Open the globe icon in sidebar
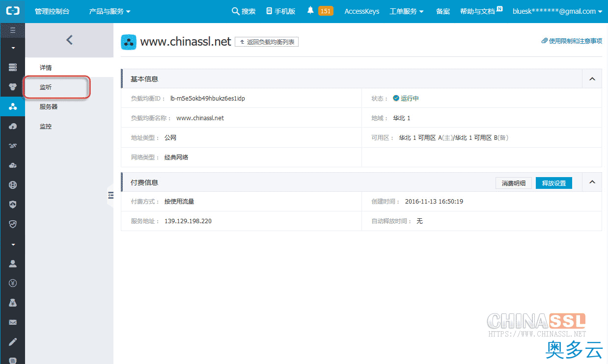Viewport: 608px width, 364px height. [13, 185]
